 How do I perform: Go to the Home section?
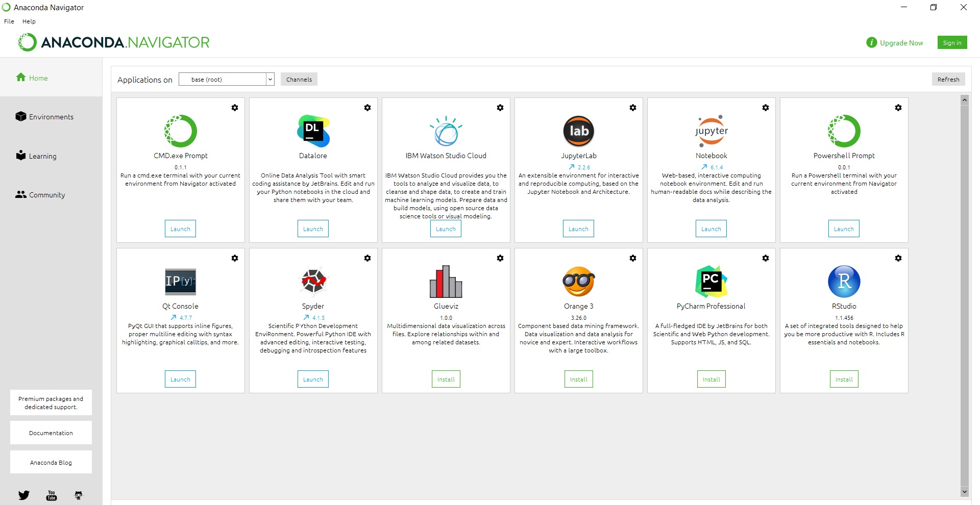32,78
